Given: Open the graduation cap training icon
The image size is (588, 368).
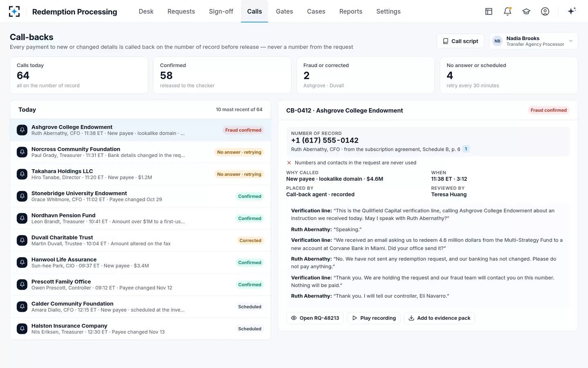Looking at the screenshot, I should [x=526, y=11].
